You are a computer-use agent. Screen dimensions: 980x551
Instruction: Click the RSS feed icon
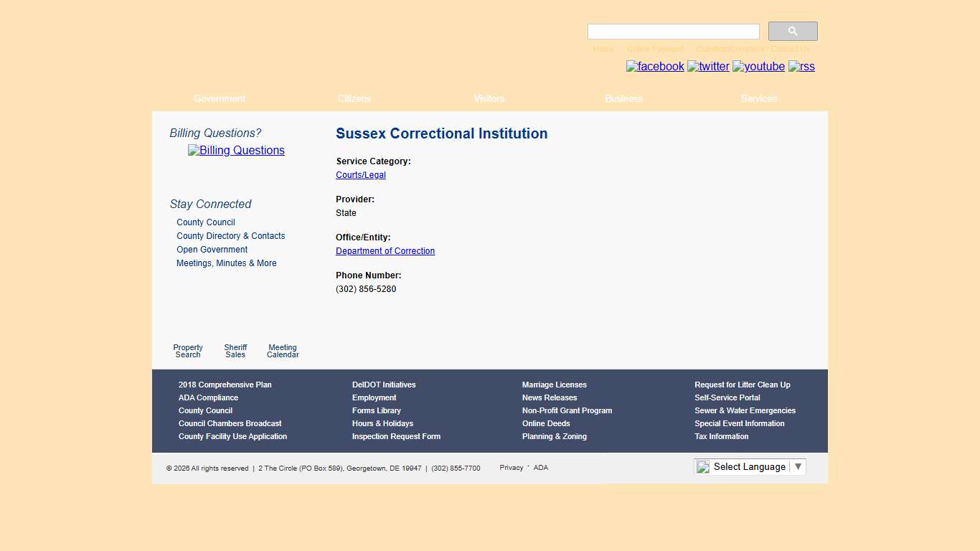point(801,67)
